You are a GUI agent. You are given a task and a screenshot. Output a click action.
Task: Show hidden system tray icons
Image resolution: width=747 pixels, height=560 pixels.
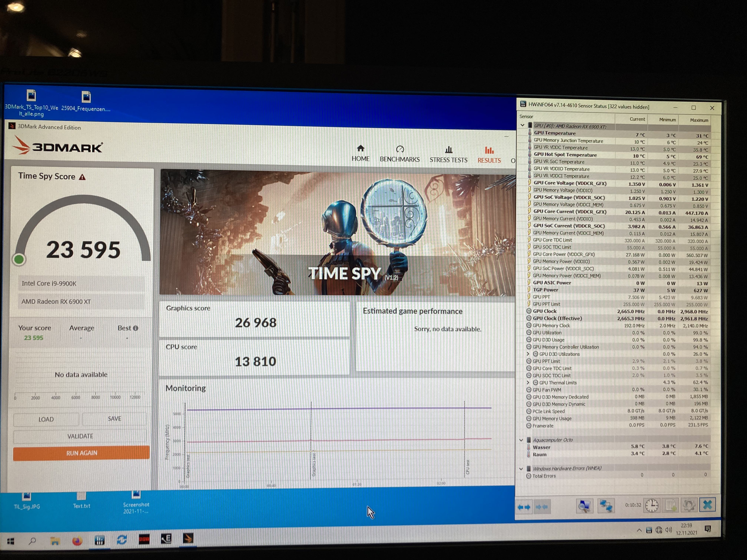coord(639,531)
